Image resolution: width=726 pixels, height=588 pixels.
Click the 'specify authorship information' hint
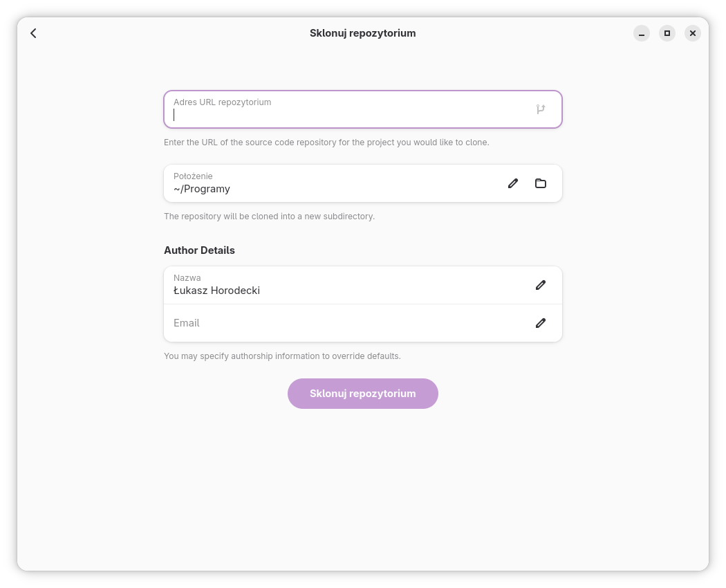tap(282, 356)
